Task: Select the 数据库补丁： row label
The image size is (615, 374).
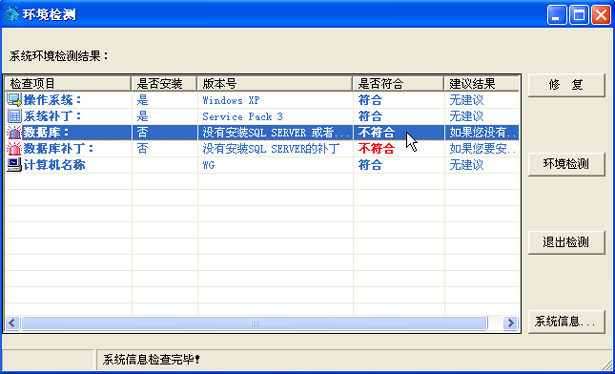Action: click(x=59, y=149)
